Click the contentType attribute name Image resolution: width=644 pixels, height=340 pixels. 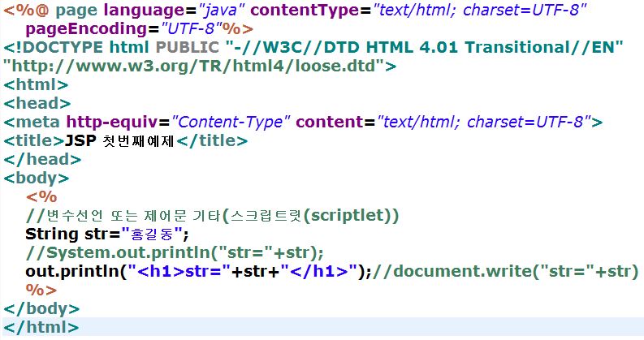[x=305, y=11]
